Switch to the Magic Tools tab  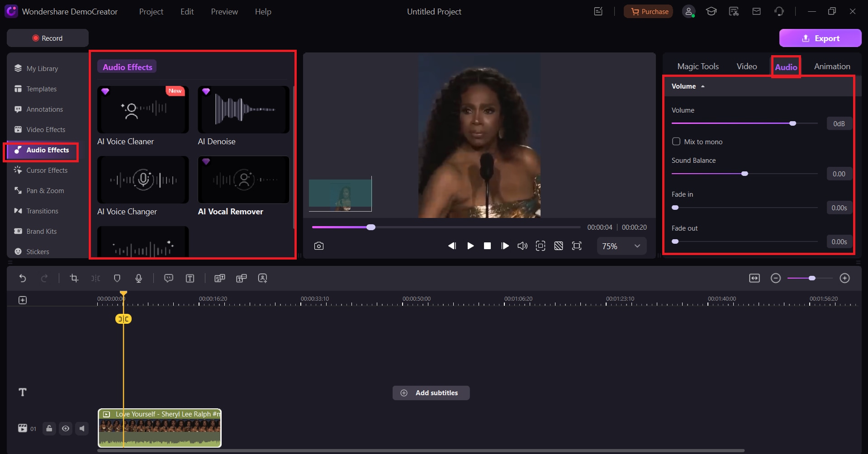pos(698,66)
